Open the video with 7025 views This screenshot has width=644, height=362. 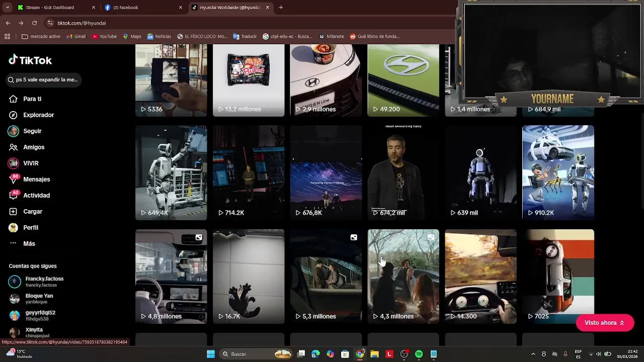pyautogui.click(x=558, y=277)
